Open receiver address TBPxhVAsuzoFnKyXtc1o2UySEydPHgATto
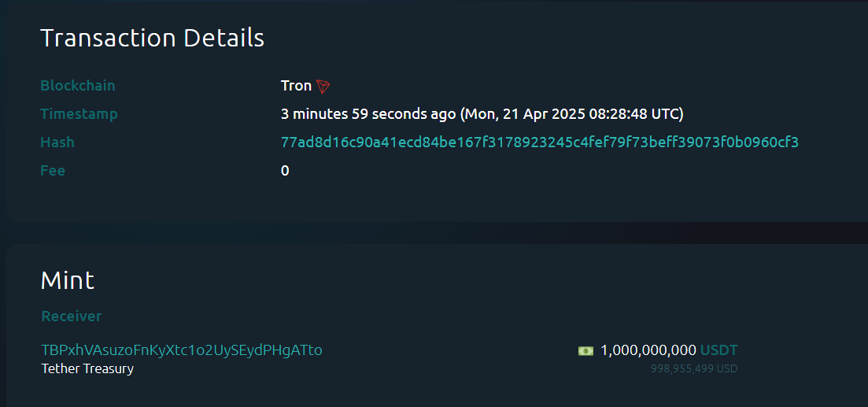The height and width of the screenshot is (407, 868). [x=182, y=350]
